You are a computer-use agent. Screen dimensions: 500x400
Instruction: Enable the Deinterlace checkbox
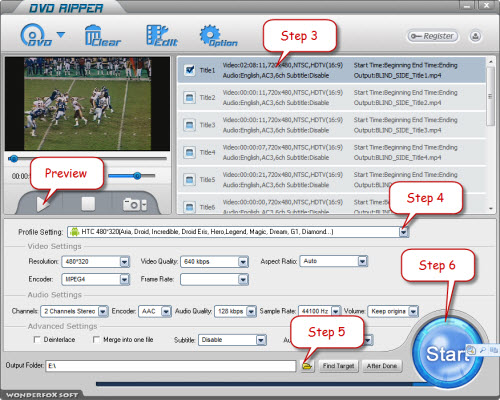coord(37,339)
